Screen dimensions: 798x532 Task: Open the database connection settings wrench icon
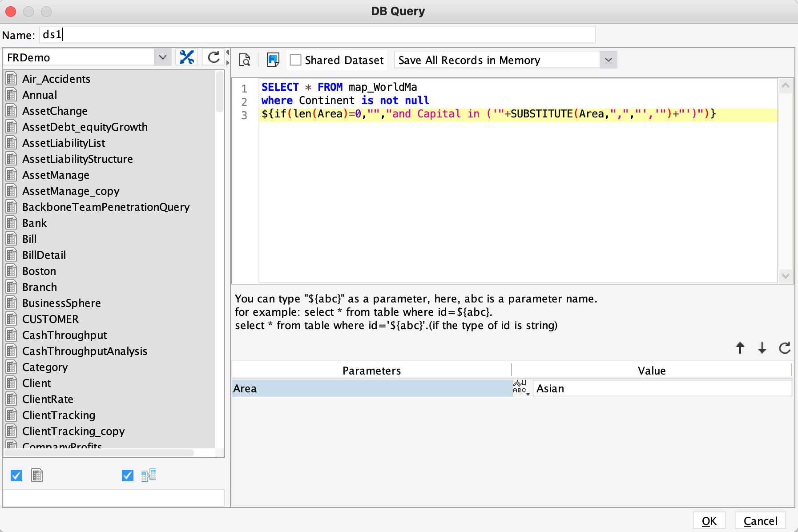point(187,57)
